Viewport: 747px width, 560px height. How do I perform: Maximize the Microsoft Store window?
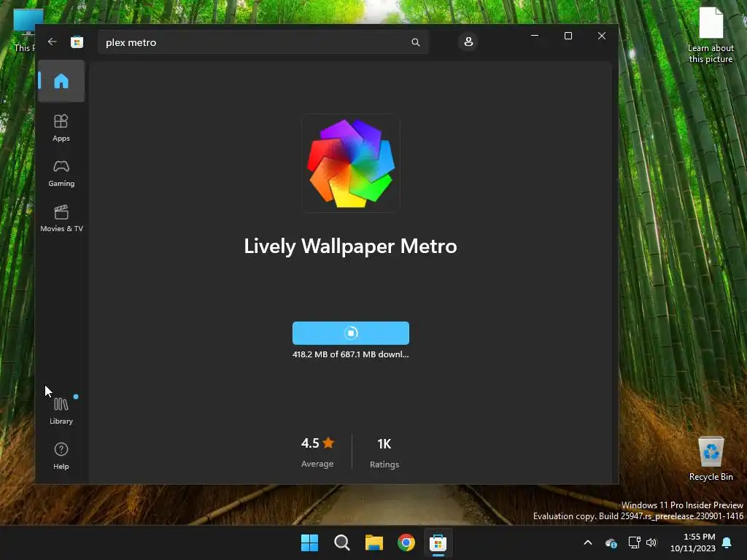click(568, 36)
